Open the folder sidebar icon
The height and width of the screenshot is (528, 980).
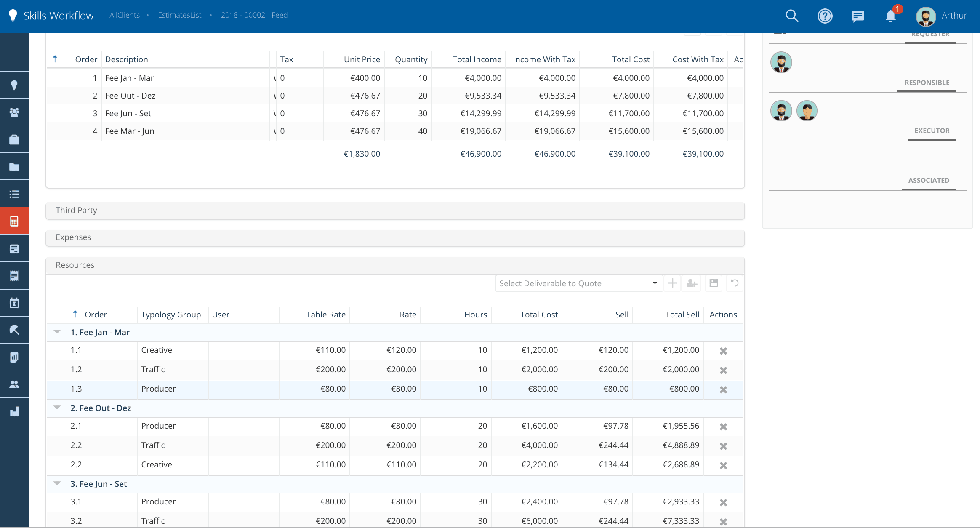(x=14, y=167)
